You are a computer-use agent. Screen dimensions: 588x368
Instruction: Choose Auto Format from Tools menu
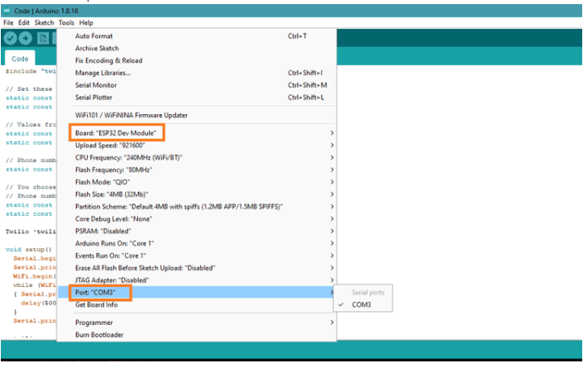93,36
